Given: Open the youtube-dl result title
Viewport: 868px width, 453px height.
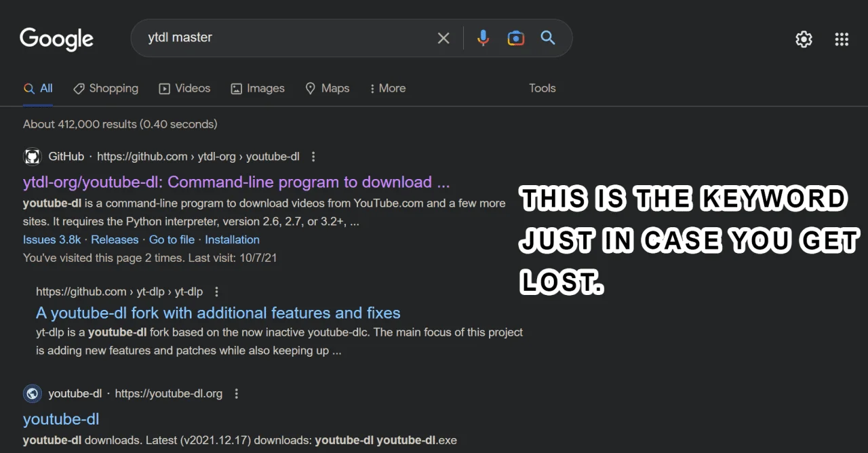Looking at the screenshot, I should [x=61, y=419].
